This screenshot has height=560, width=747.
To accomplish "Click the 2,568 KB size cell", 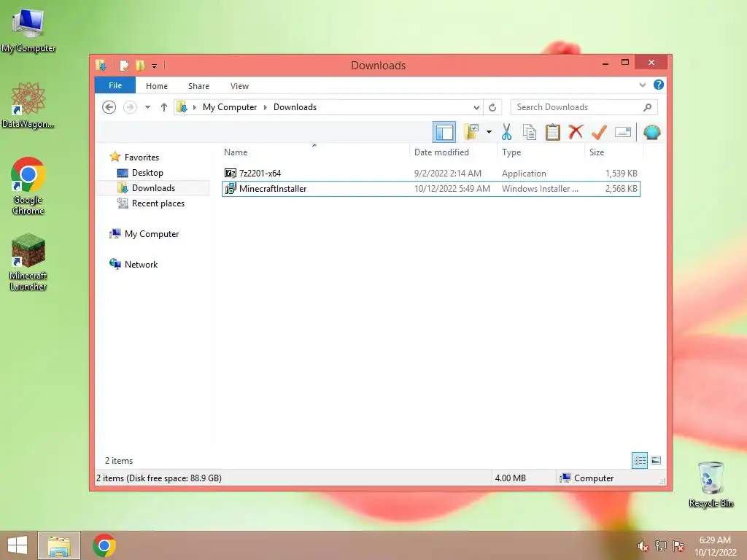I will point(622,189).
